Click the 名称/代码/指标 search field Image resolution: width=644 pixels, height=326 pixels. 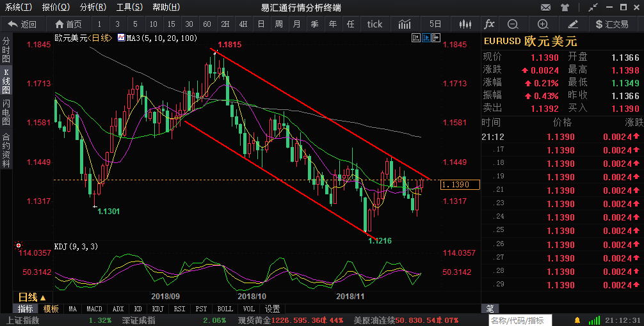click(519, 320)
